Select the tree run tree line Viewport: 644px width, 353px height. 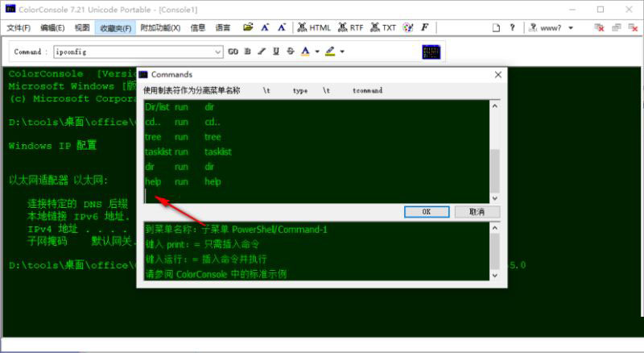click(183, 137)
